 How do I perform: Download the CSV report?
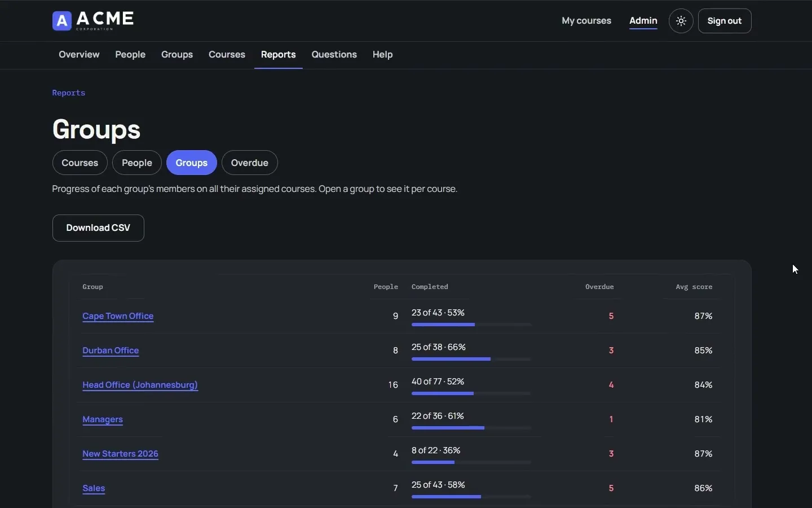98,228
